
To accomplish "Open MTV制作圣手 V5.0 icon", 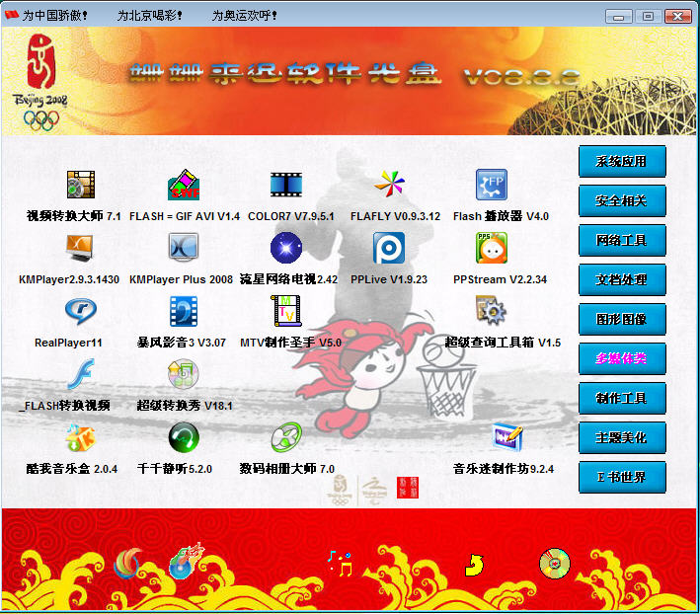I will [x=286, y=311].
